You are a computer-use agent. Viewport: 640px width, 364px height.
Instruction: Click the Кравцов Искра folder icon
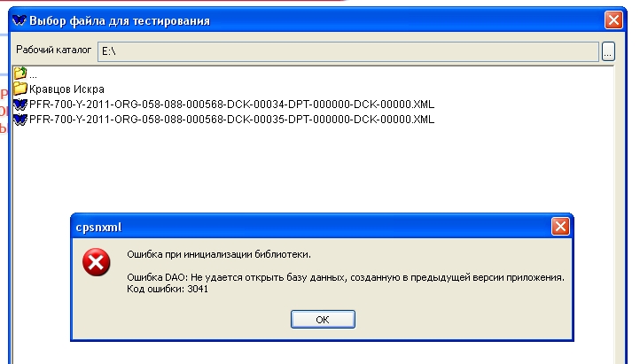coord(20,89)
